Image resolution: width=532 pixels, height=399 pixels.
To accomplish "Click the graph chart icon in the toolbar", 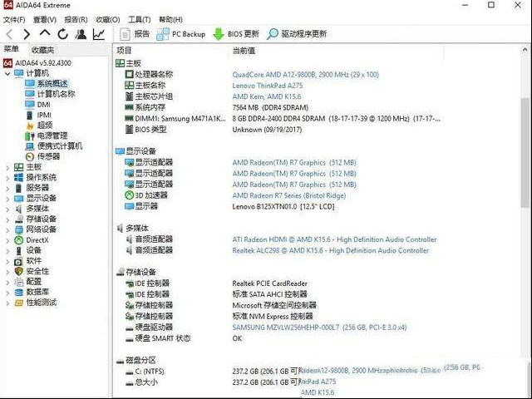I will [x=99, y=34].
